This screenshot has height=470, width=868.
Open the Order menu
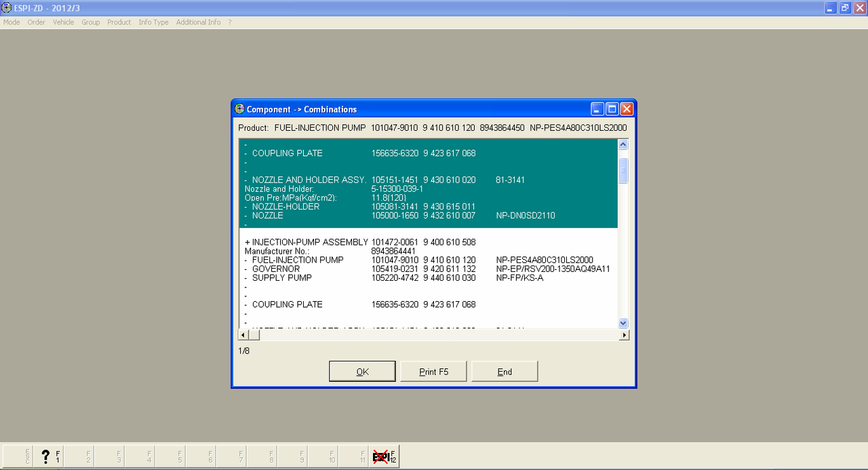pos(37,22)
